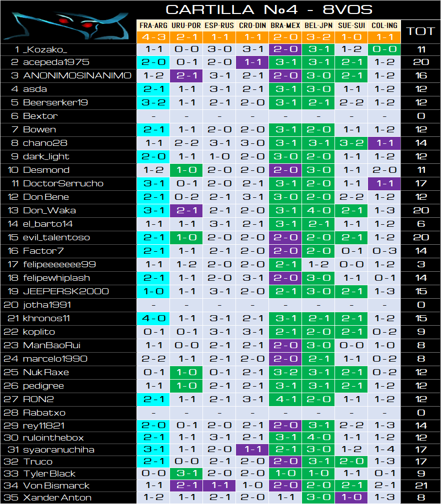Select the URU-POR column header
The height and width of the screenshot is (504, 441).
click(186, 25)
